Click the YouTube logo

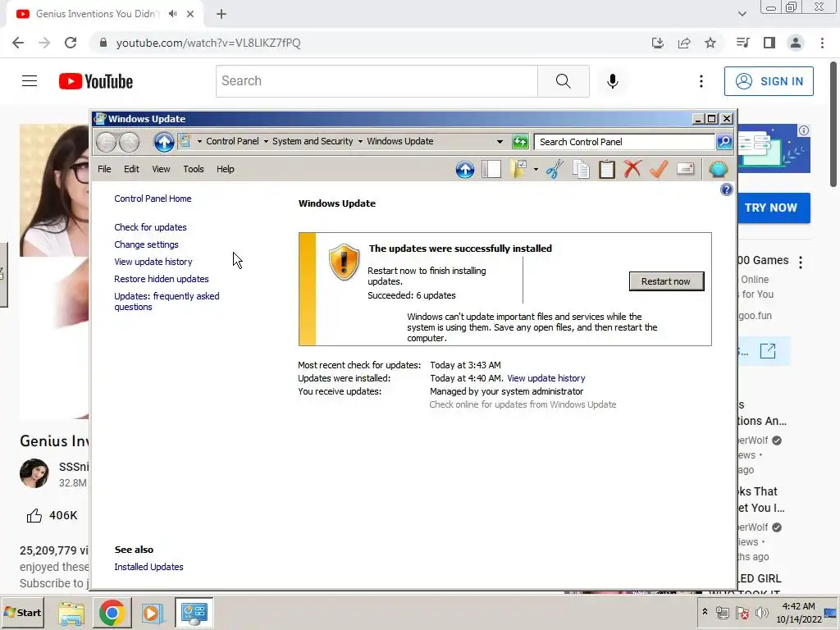(x=96, y=81)
